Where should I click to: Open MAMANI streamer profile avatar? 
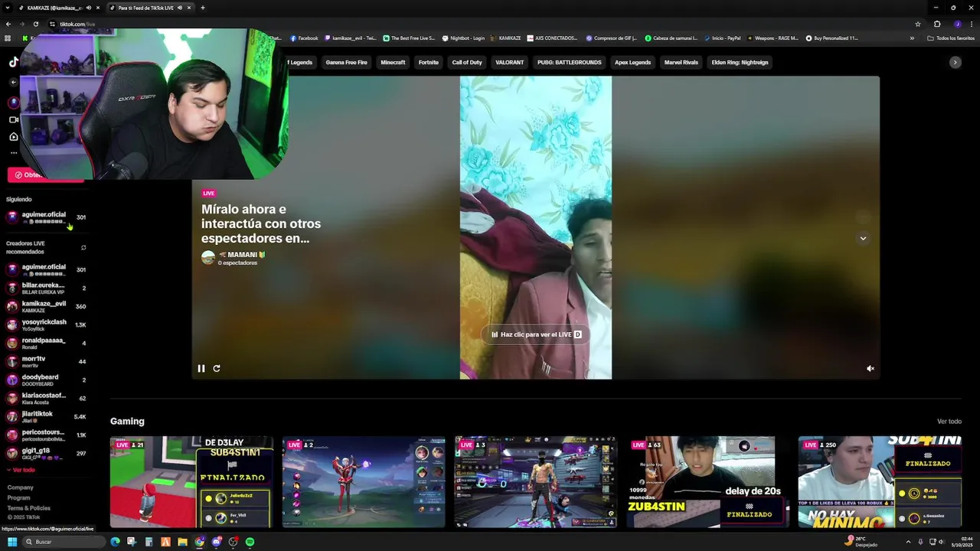[208, 257]
